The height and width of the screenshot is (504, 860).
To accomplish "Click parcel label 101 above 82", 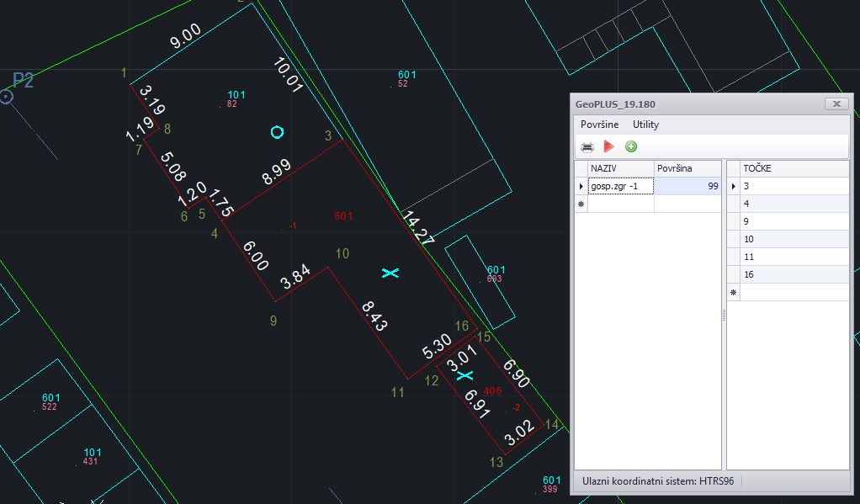I will click(236, 95).
